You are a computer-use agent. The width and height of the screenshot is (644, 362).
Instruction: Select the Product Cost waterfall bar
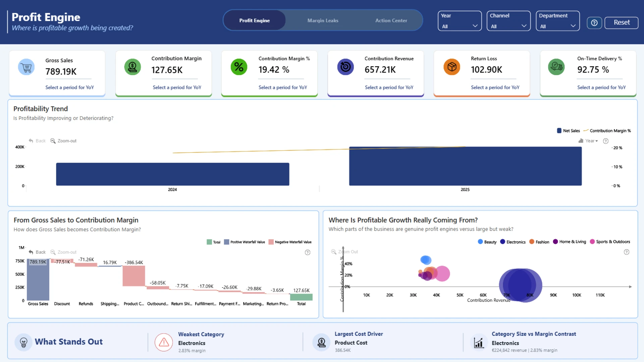[x=134, y=276]
